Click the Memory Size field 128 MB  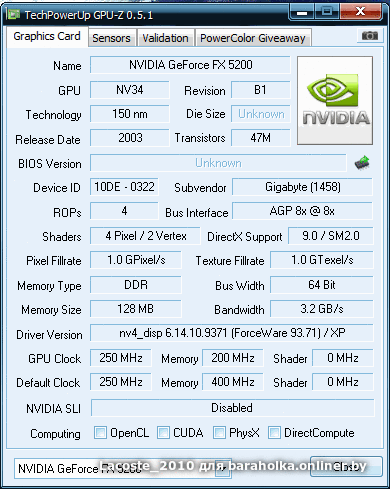136,309
